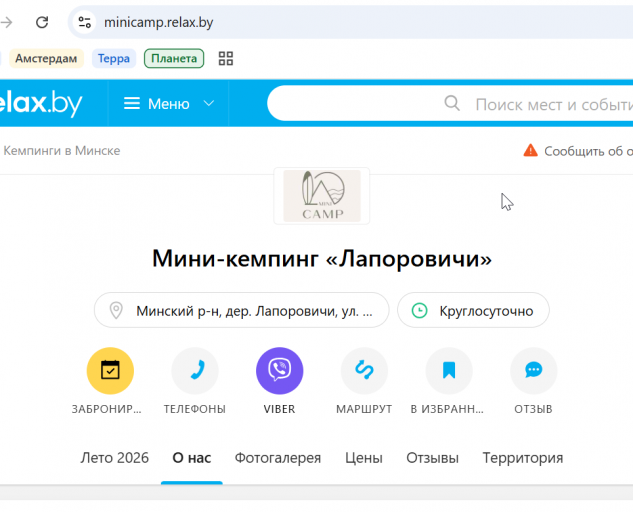Viewport: 633px width, 512px height.
Task: Click Сообщить об ошибке link
Action: 588,151
